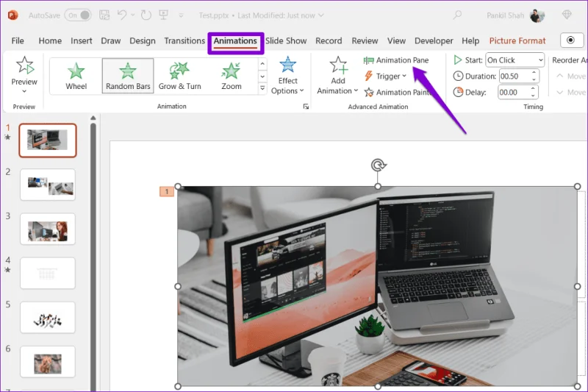
Task: Click the rotation handle above the picture
Action: pos(378,165)
